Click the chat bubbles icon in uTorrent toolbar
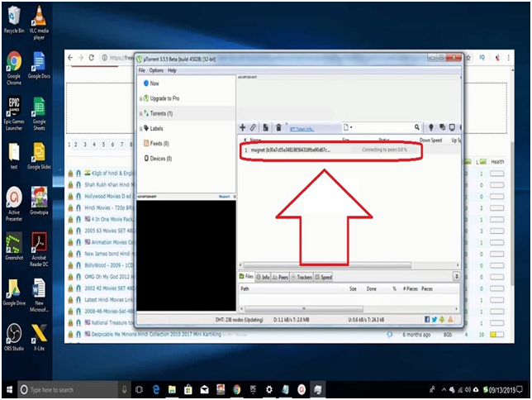Image resolution: width=532 pixels, height=400 pixels. (x=442, y=127)
